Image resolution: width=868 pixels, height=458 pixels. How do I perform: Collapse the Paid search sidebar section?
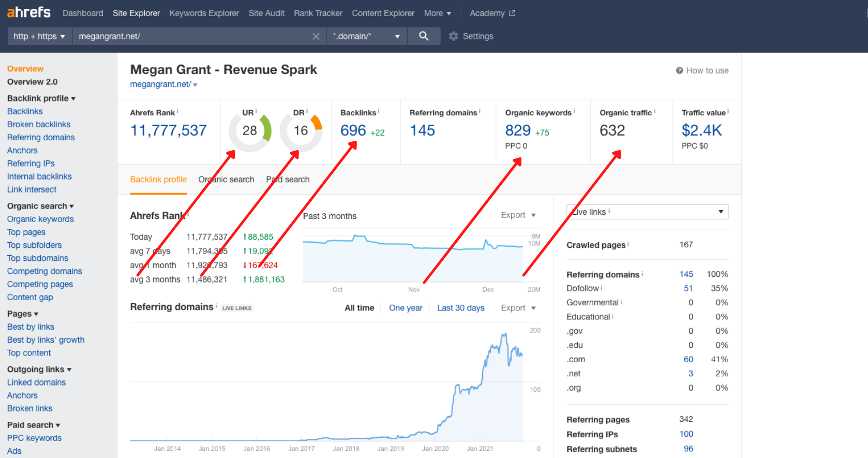pyautogui.click(x=34, y=425)
